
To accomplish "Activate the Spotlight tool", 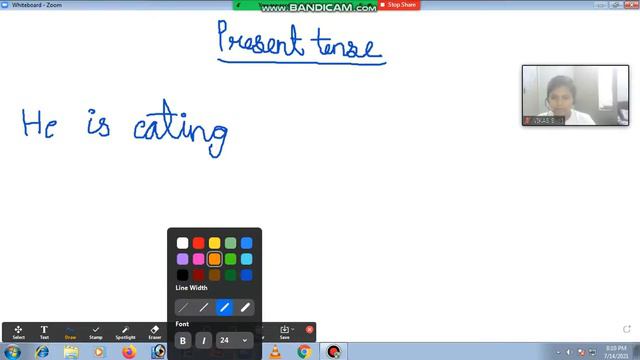I will (x=125, y=332).
